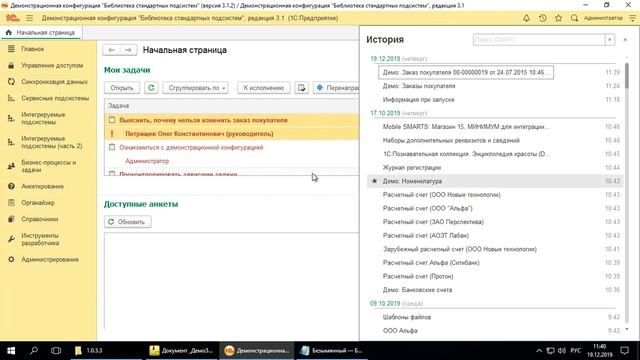Open volume control in system tray
The height and width of the screenshot is (360, 640).
[562, 351]
